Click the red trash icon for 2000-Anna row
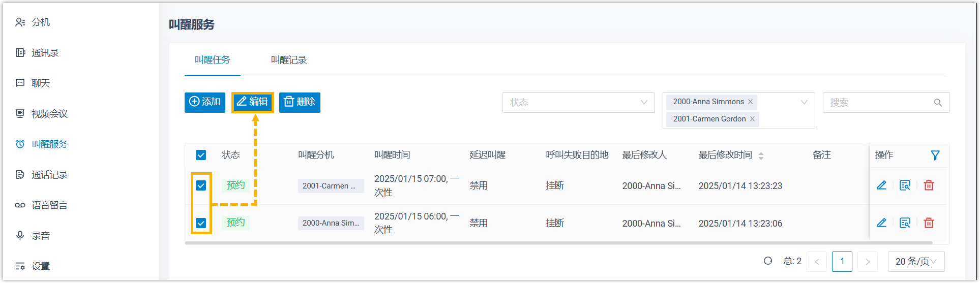The image size is (980, 283). coord(929,223)
